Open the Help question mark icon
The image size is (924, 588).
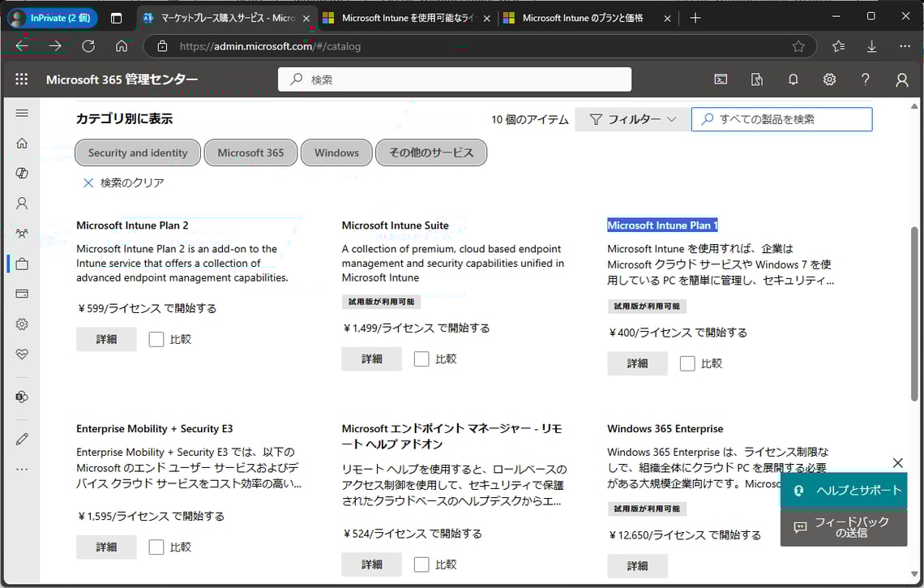click(x=865, y=79)
